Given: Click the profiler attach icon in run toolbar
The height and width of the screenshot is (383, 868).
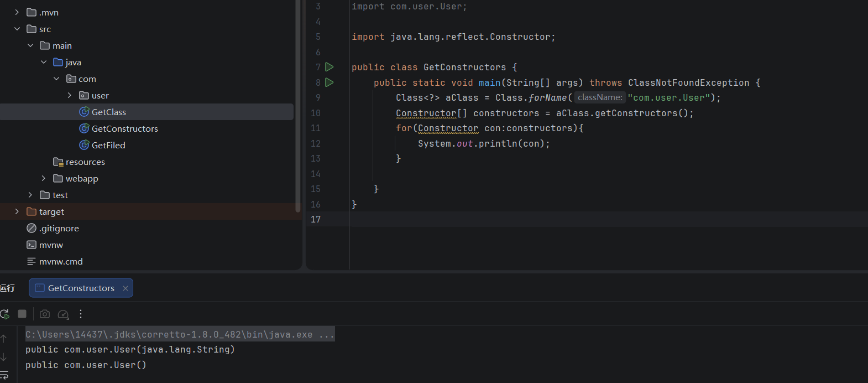Looking at the screenshot, I should click(x=64, y=314).
